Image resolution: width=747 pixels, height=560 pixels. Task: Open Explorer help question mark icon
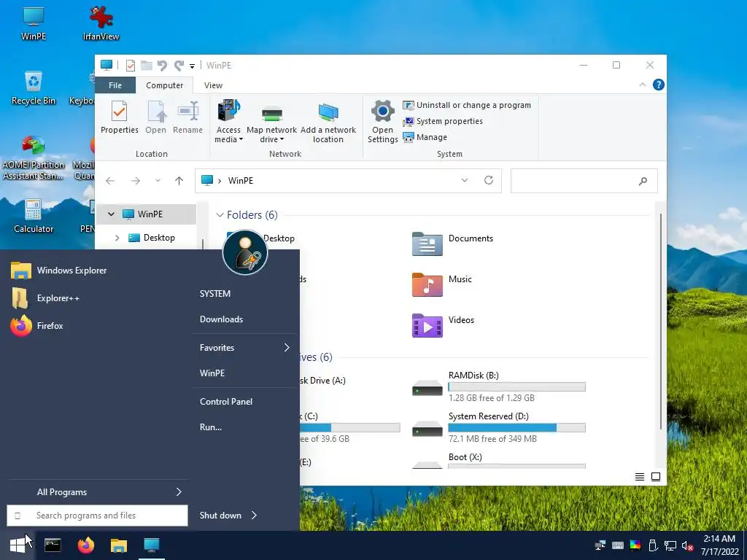point(659,85)
